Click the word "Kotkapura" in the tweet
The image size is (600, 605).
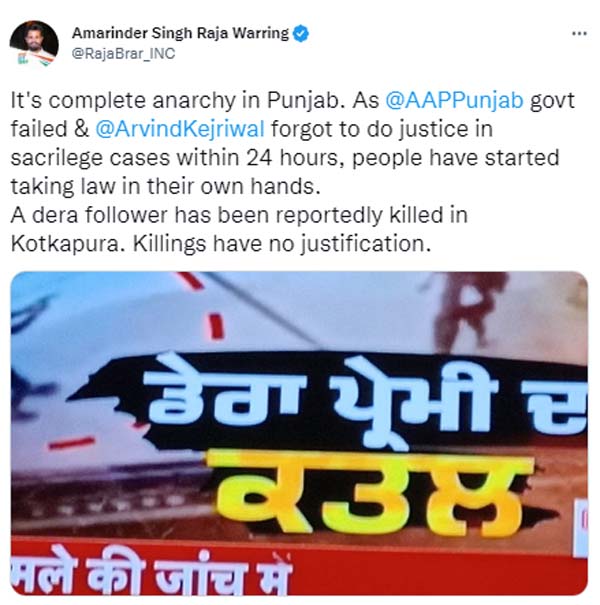pyautogui.click(x=68, y=244)
